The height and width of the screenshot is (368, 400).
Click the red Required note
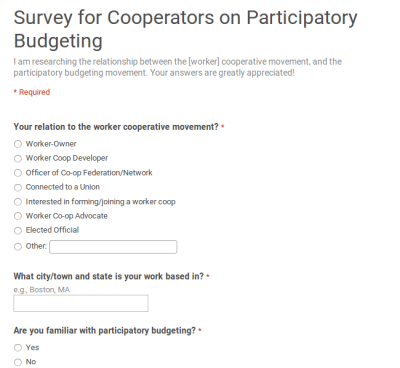pos(32,92)
